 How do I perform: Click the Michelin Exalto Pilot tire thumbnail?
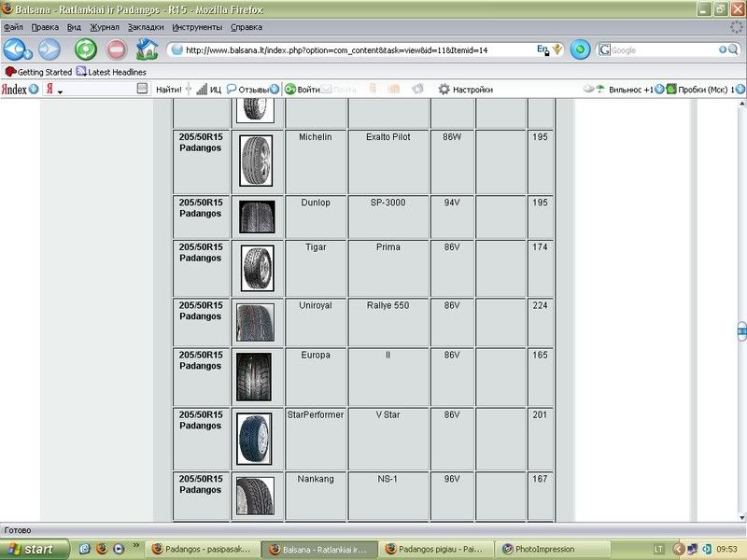[x=255, y=161]
